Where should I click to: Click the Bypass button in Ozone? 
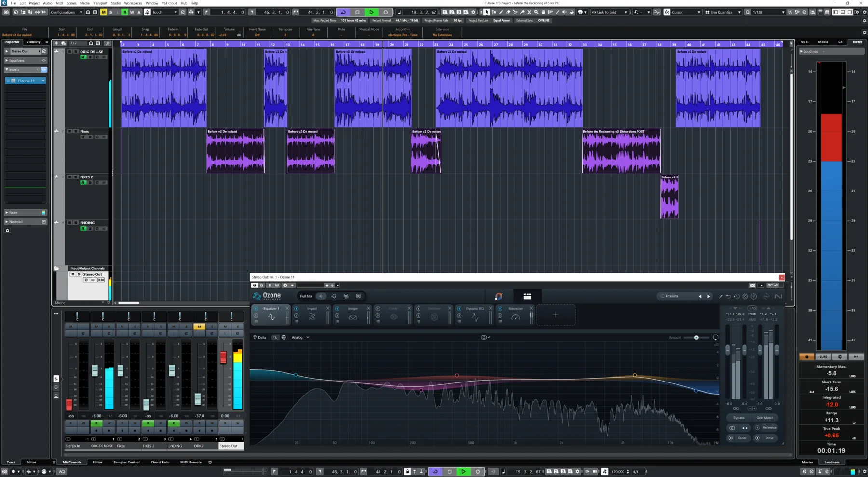pos(739,417)
